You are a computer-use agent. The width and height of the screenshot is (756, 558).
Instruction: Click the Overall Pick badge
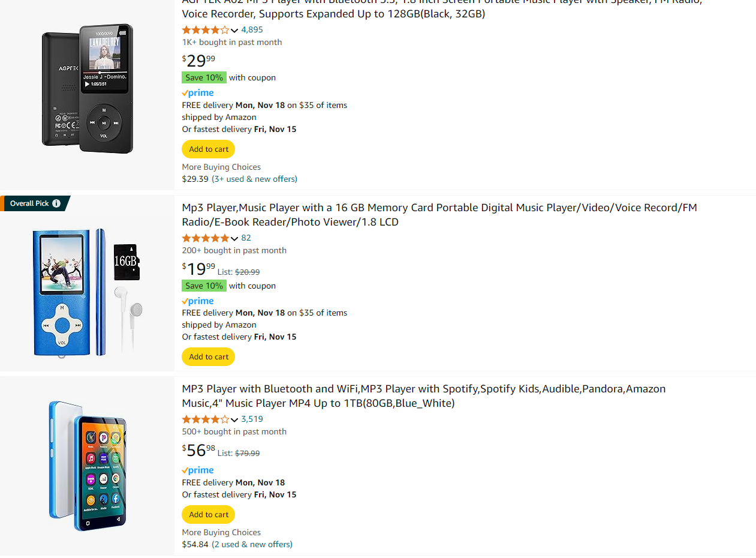pyautogui.click(x=35, y=203)
